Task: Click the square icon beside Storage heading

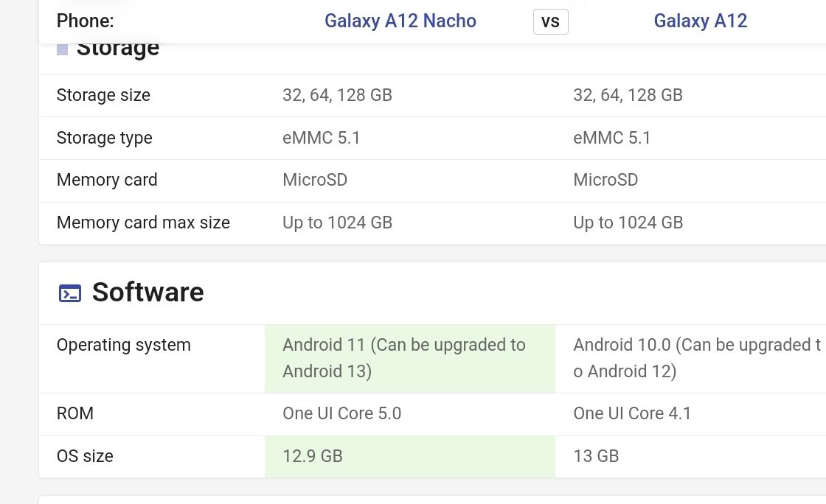Action: click(63, 49)
